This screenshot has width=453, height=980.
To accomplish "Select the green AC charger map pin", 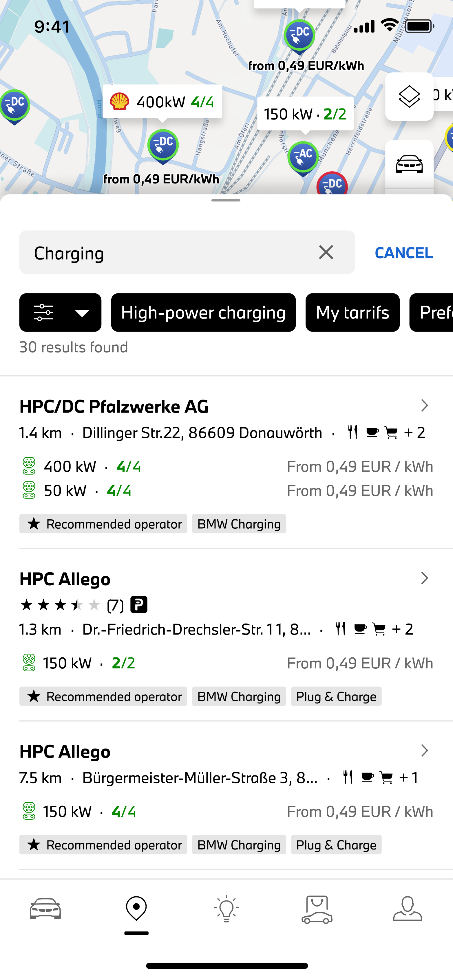I will tap(303, 158).
